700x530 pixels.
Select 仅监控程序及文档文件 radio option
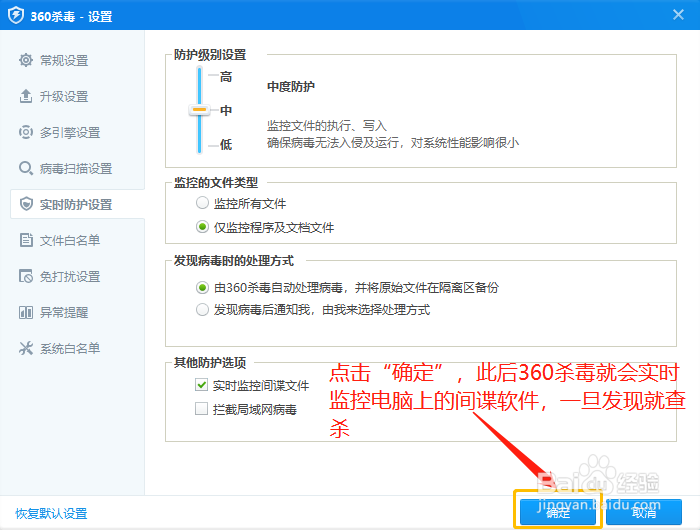point(202,227)
